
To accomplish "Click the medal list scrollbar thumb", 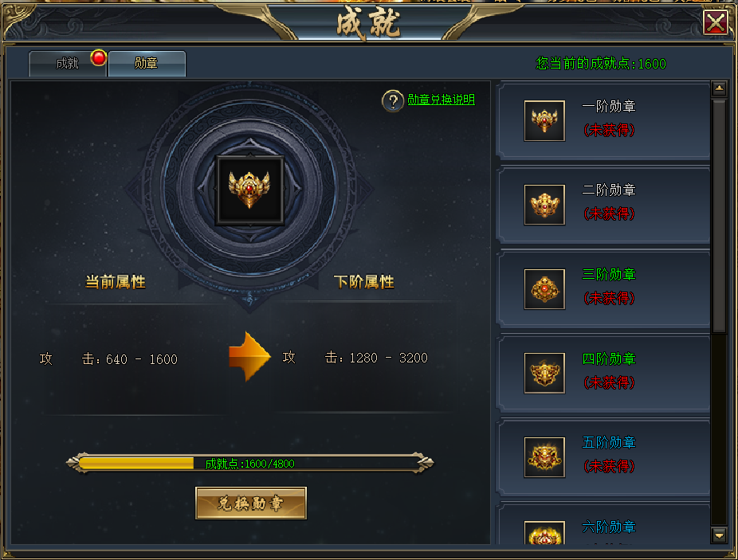I will click(x=719, y=216).
